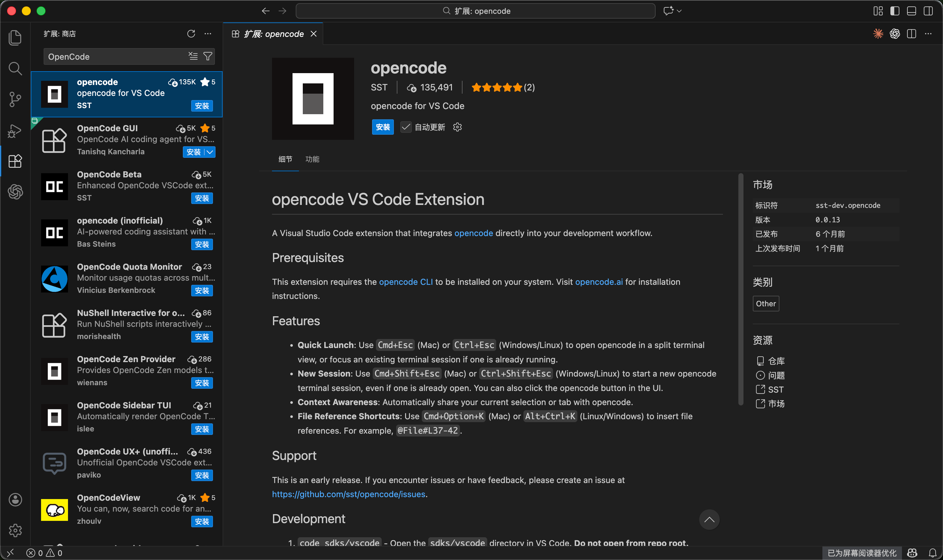Image resolution: width=943 pixels, height=560 pixels.
Task: Open the Explorer view in activity bar
Action: pos(15,38)
